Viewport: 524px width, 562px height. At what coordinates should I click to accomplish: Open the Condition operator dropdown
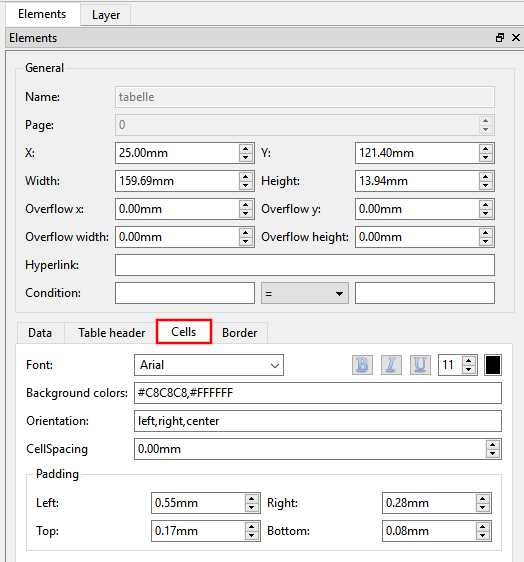[x=305, y=293]
